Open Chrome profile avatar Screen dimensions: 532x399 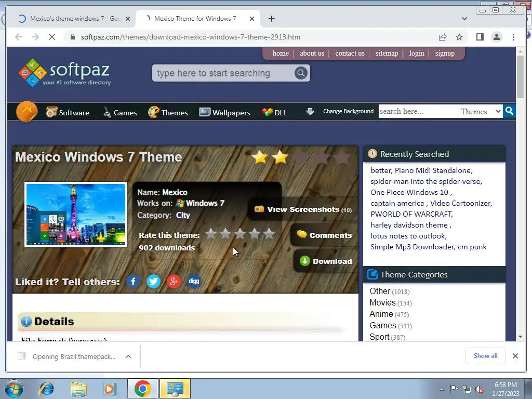point(496,37)
